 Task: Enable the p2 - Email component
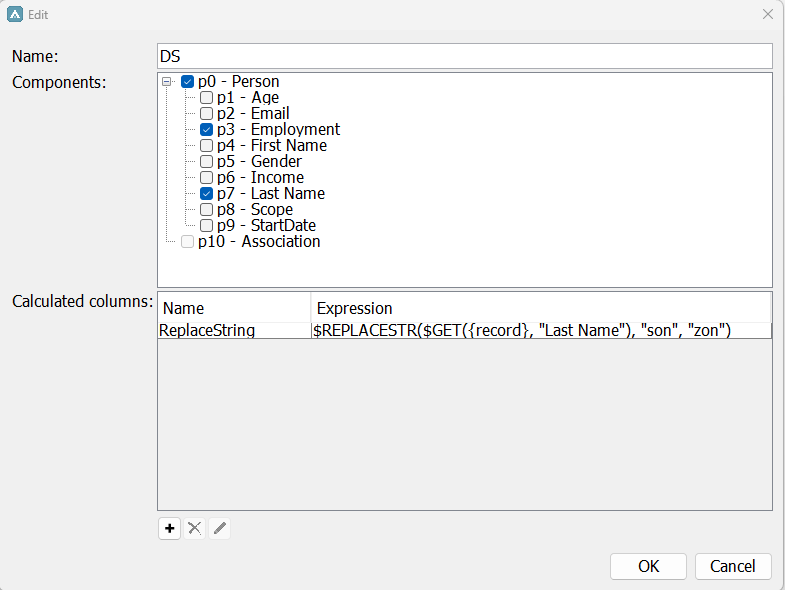(x=206, y=114)
